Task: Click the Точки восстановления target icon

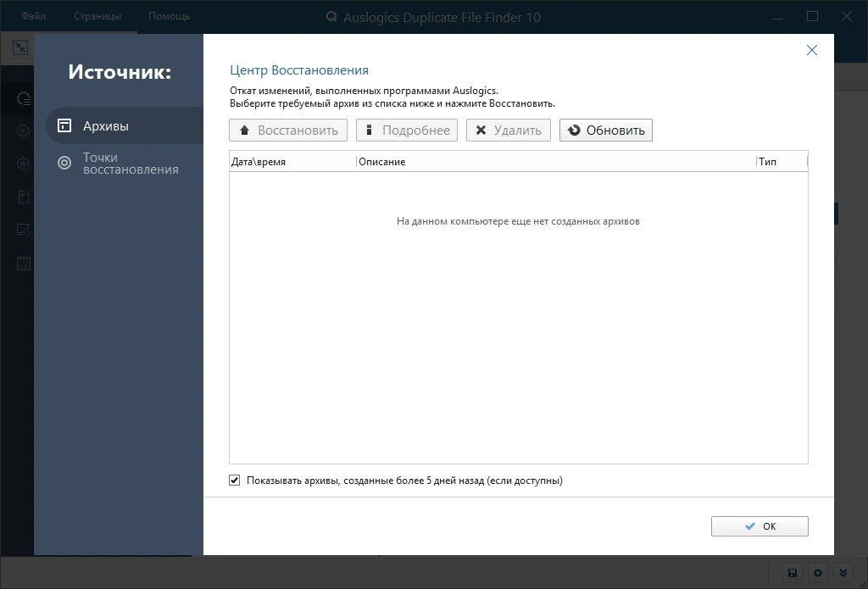Action: tap(64, 163)
